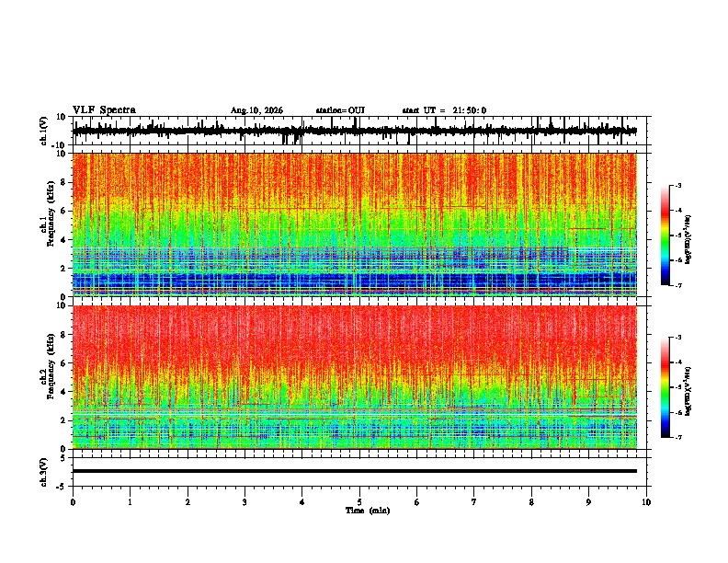
Task: Click the '-7' tick on ch.2 colorbar
Action: [x=677, y=438]
